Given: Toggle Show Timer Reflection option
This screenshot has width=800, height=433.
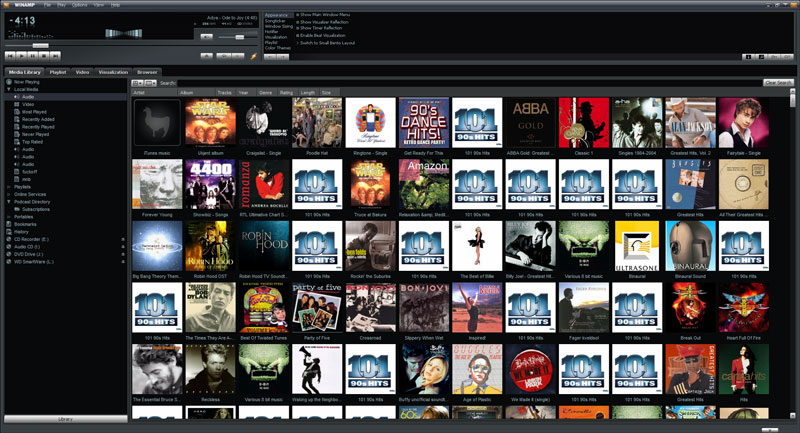Looking at the screenshot, I should pos(320,28).
